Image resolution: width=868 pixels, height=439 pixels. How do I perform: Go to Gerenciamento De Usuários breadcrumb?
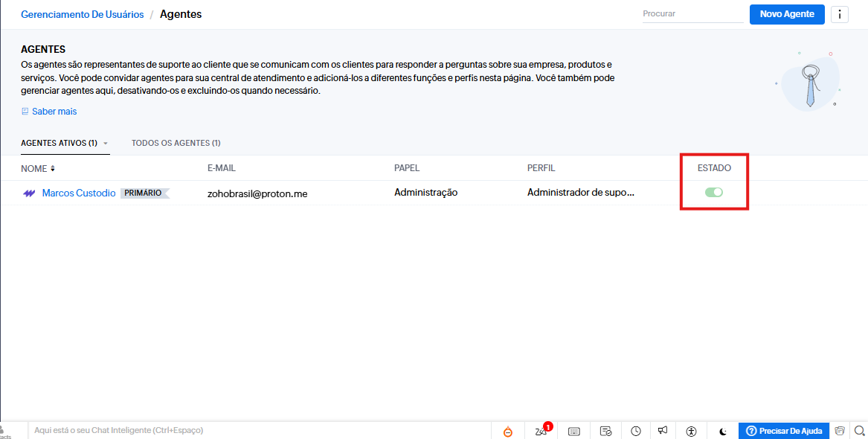(82, 15)
